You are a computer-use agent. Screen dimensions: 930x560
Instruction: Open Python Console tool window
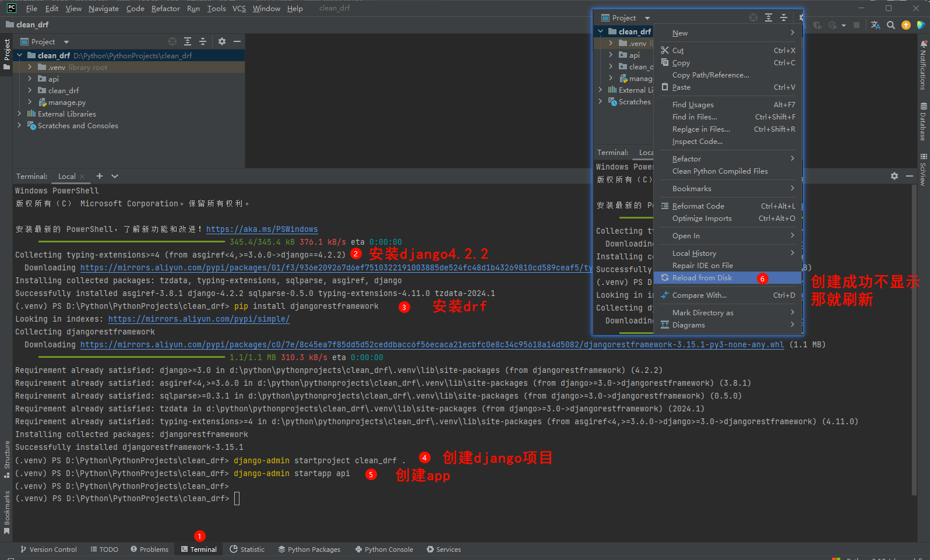point(384,550)
